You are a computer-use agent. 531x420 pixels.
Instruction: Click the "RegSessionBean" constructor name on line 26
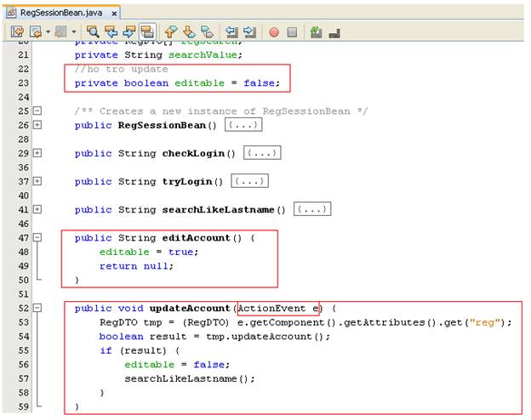(162, 125)
